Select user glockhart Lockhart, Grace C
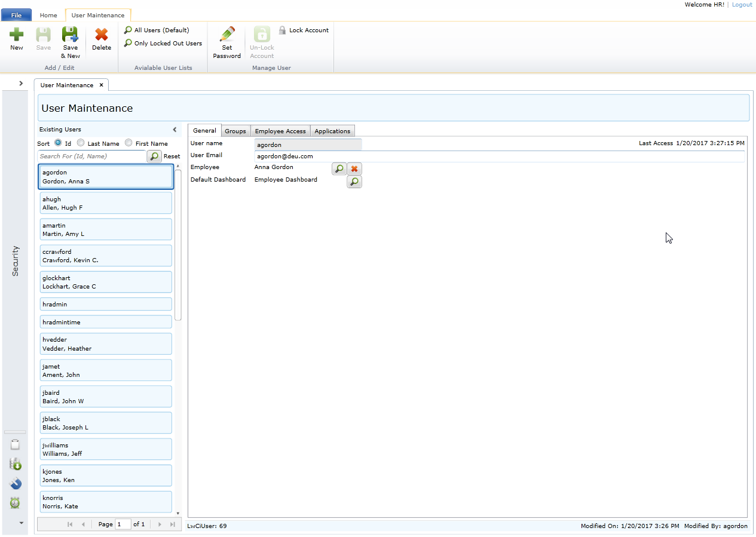756x537 pixels. [106, 282]
